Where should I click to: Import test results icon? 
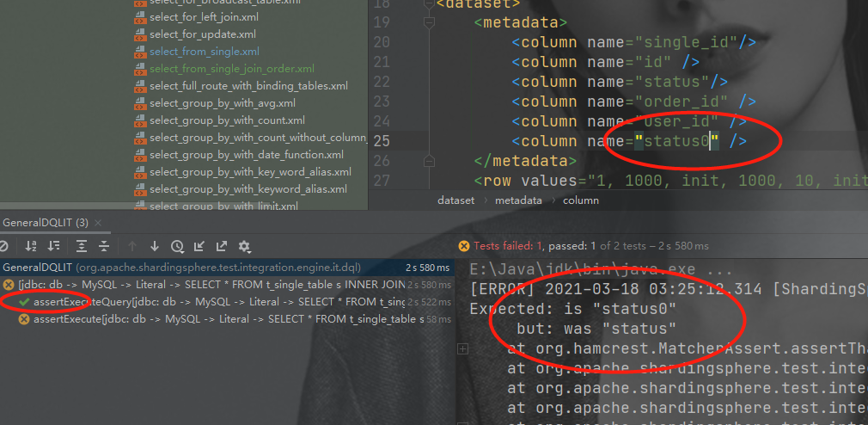click(199, 247)
